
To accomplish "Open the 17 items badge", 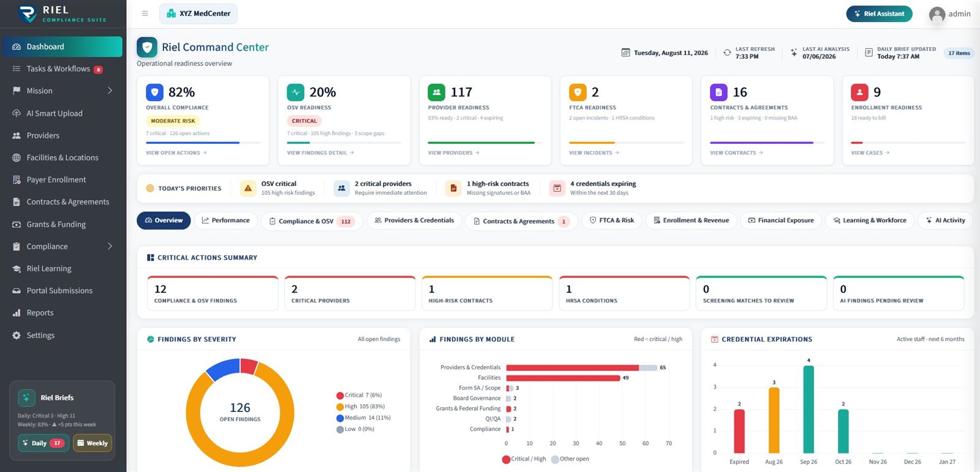I will click(959, 53).
